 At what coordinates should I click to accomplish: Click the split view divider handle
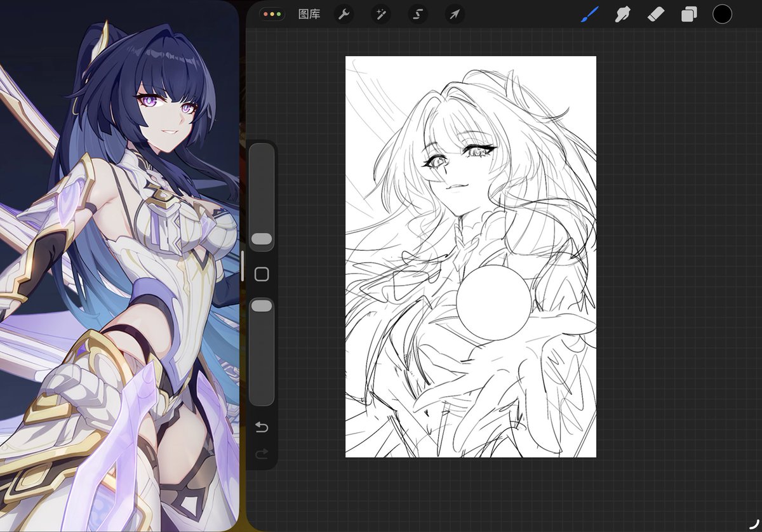[243, 266]
